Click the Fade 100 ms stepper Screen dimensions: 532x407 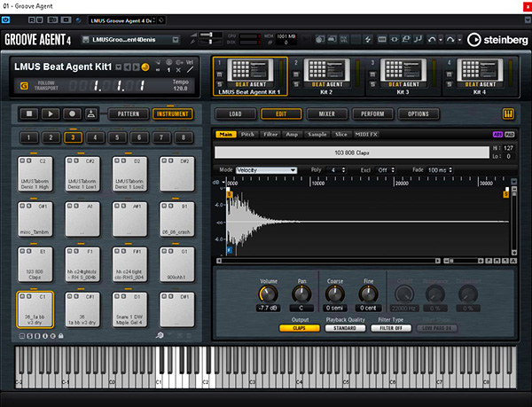pyautogui.click(x=450, y=170)
